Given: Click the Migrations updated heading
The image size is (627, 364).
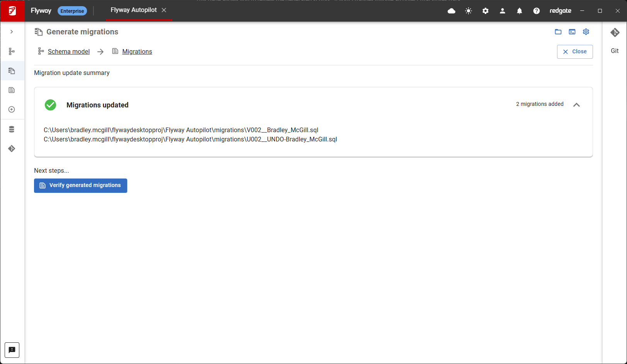Looking at the screenshot, I should pyautogui.click(x=97, y=105).
